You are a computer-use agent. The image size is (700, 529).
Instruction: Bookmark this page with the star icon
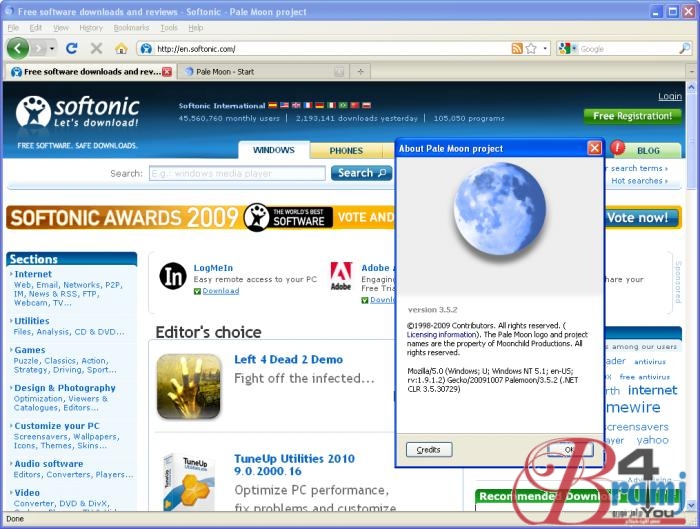(x=531, y=48)
